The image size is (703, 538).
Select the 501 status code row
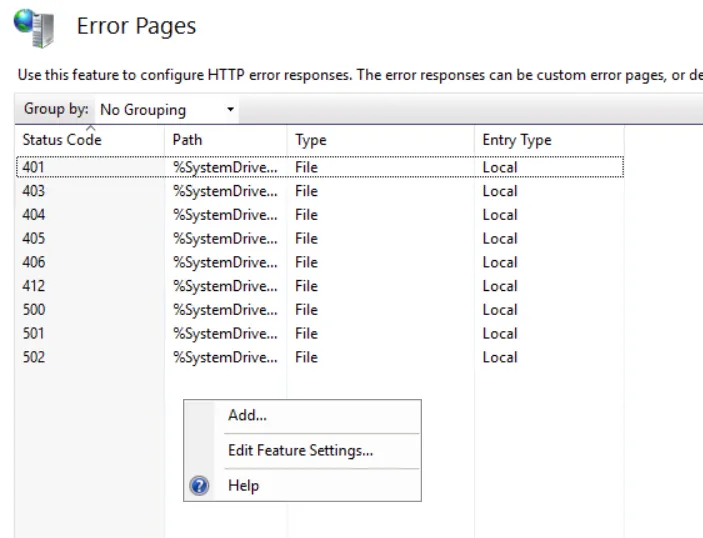[x=320, y=334]
